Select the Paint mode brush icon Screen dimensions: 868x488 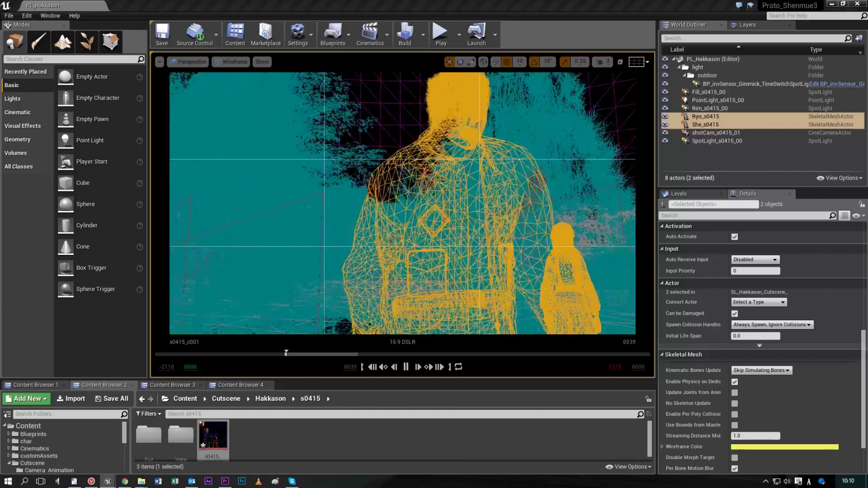point(39,42)
